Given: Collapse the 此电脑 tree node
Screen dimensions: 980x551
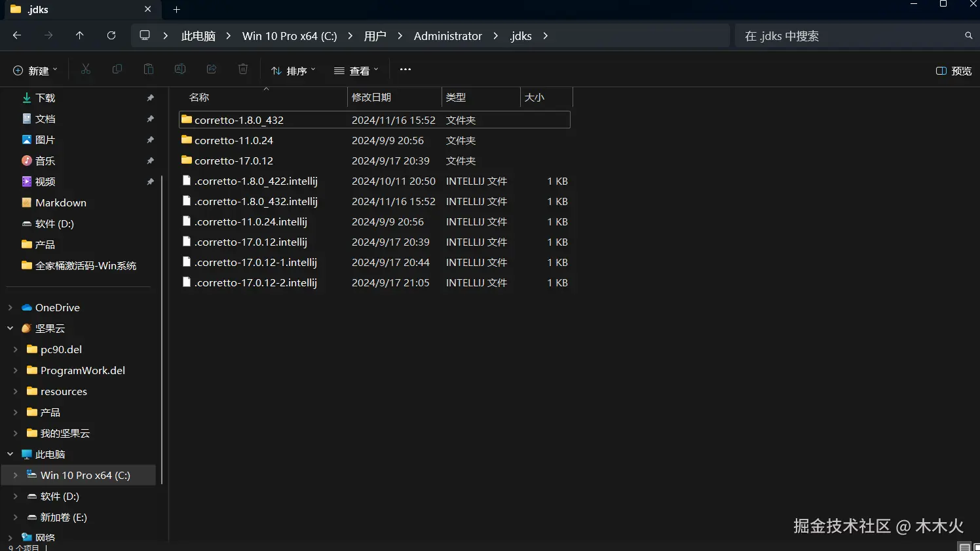Looking at the screenshot, I should [10, 454].
